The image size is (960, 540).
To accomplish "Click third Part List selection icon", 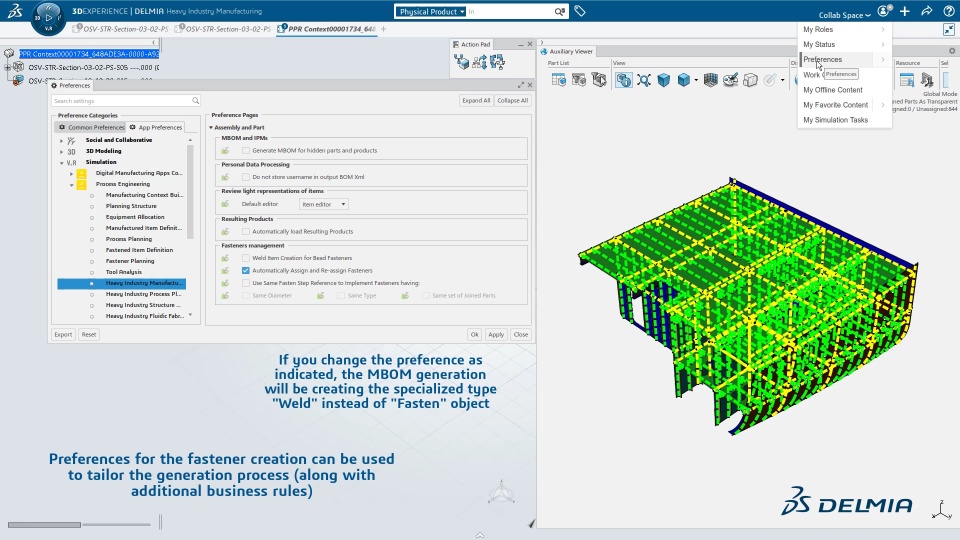I will coord(599,80).
